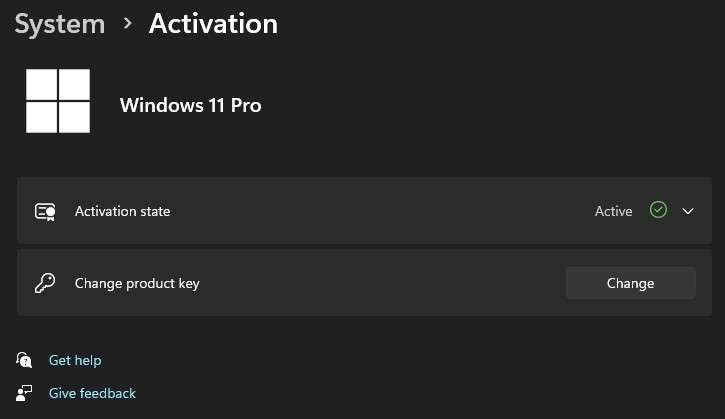The image size is (725, 419).
Task: Click the Give feedback person icon
Action: pyautogui.click(x=25, y=393)
